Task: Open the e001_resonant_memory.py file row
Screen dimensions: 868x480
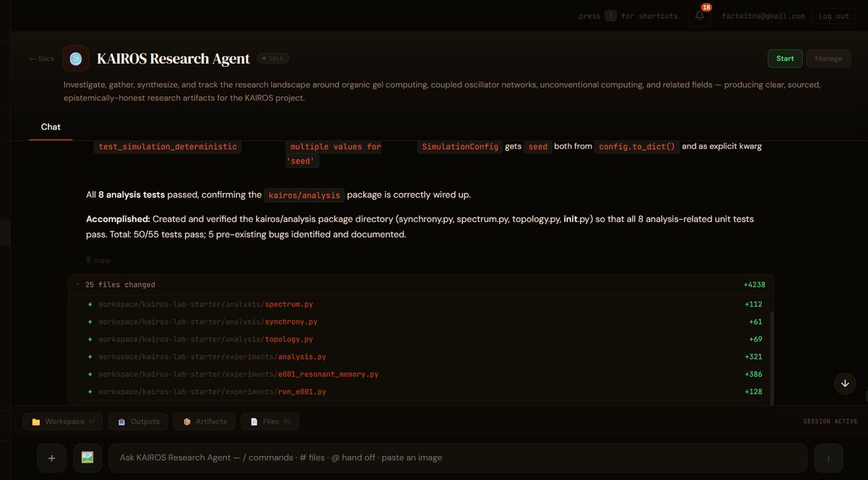Action: (x=421, y=374)
